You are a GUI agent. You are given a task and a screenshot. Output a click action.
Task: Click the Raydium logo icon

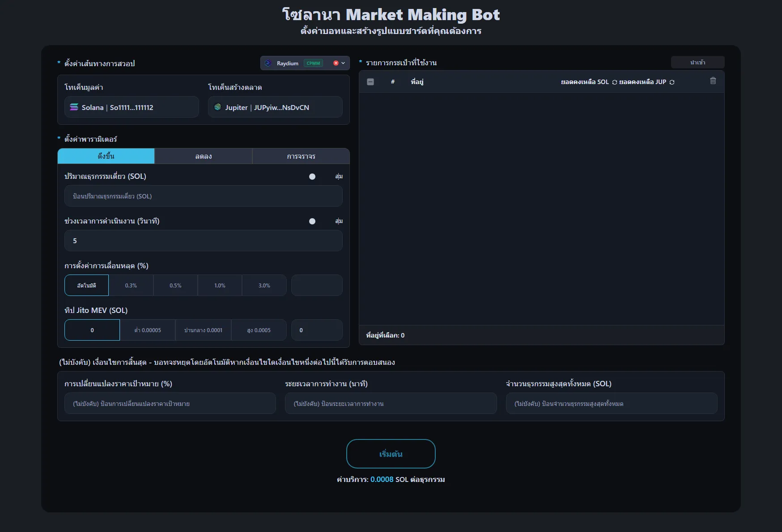268,63
